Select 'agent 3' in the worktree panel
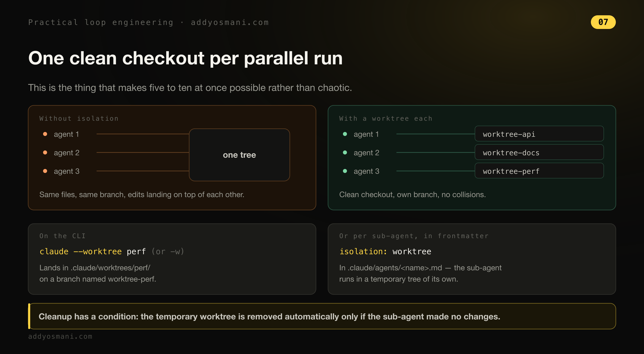 tap(366, 171)
